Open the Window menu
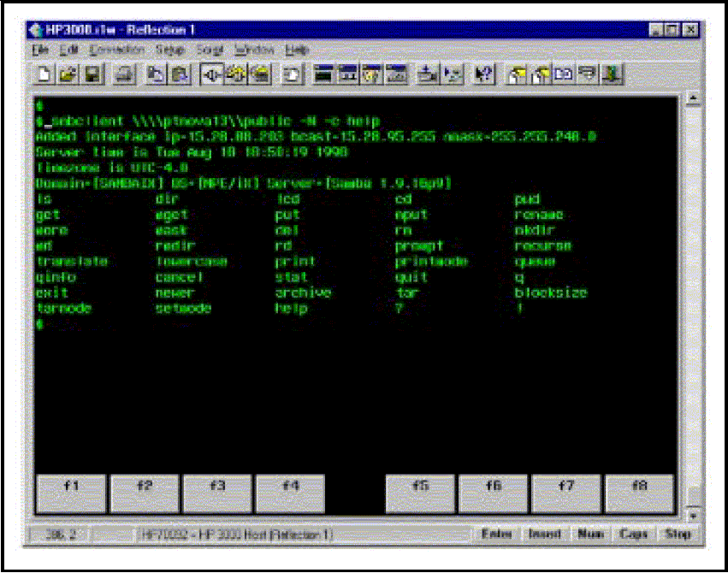 pyautogui.click(x=254, y=50)
